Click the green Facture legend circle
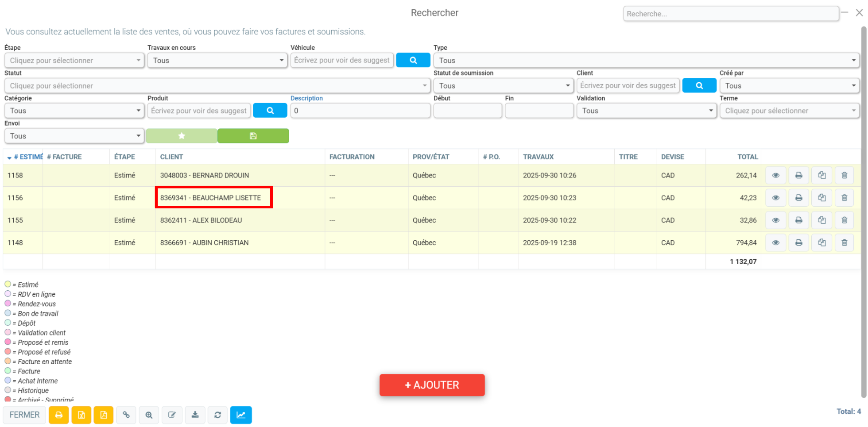The image size is (868, 427). (8, 371)
